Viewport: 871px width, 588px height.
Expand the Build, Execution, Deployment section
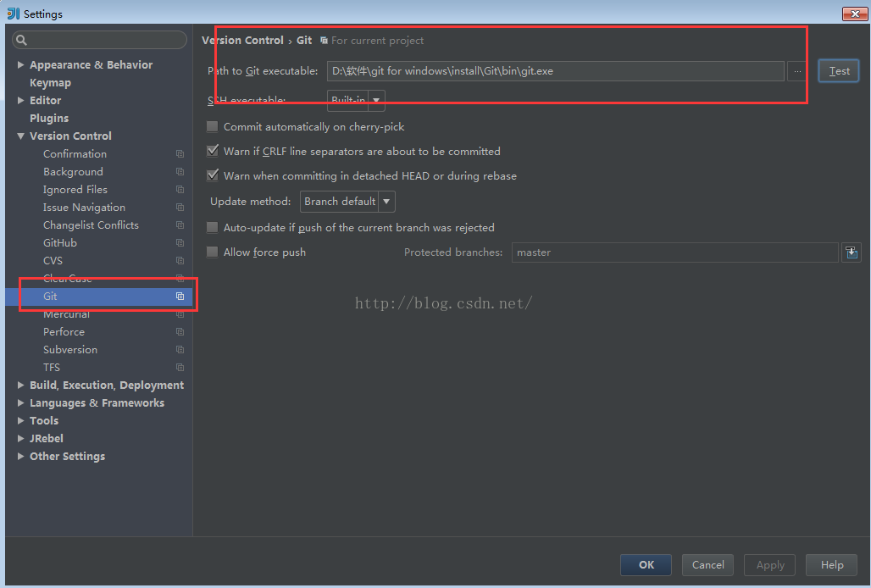pos(21,386)
